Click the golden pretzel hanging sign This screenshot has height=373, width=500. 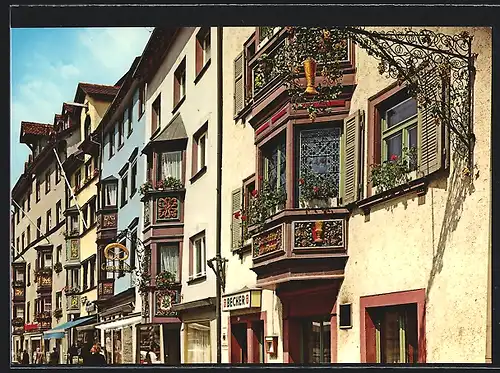coord(116,252)
